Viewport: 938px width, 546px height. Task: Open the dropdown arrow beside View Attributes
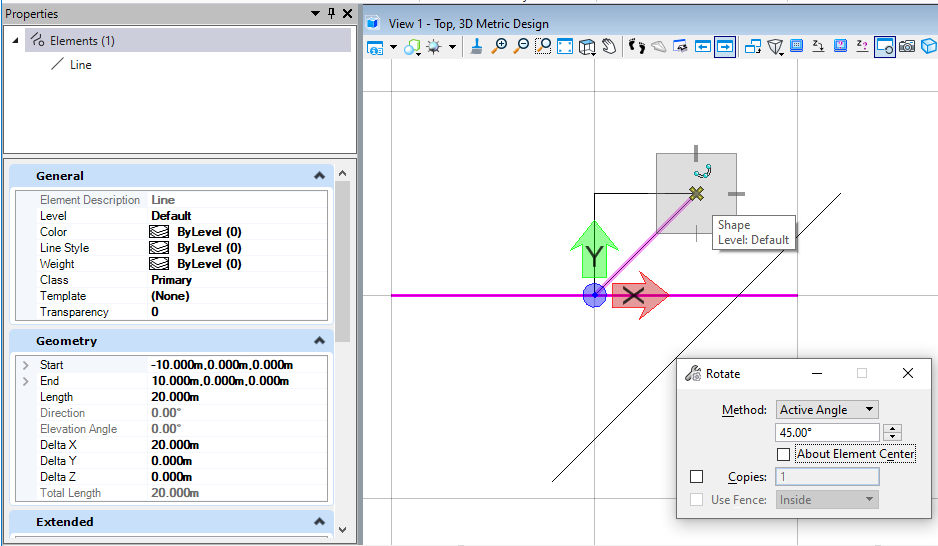pos(393,47)
